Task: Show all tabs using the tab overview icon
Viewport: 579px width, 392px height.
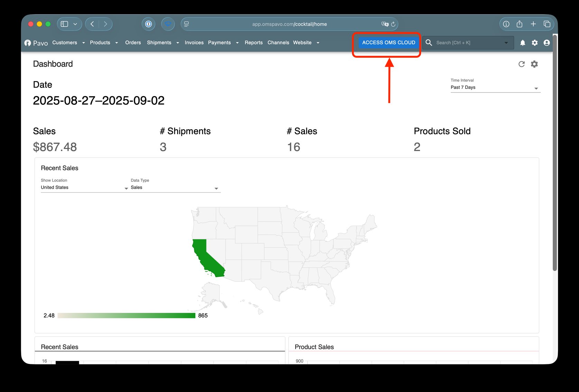Action: coord(547,24)
